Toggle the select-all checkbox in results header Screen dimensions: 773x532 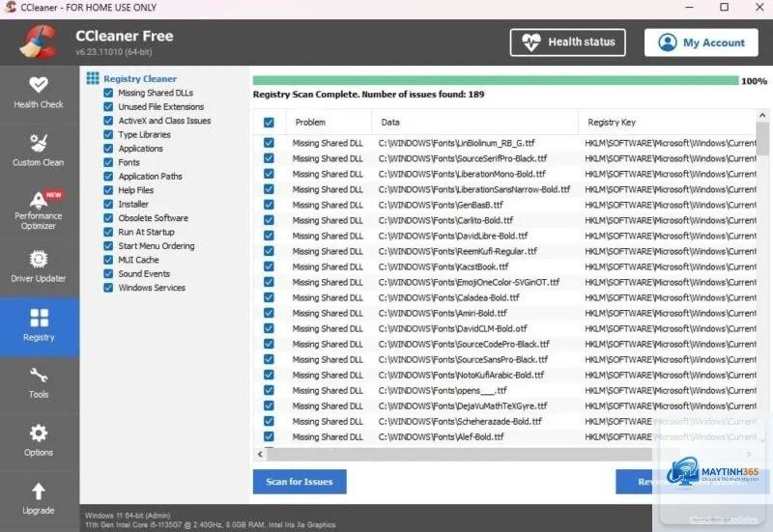click(269, 123)
